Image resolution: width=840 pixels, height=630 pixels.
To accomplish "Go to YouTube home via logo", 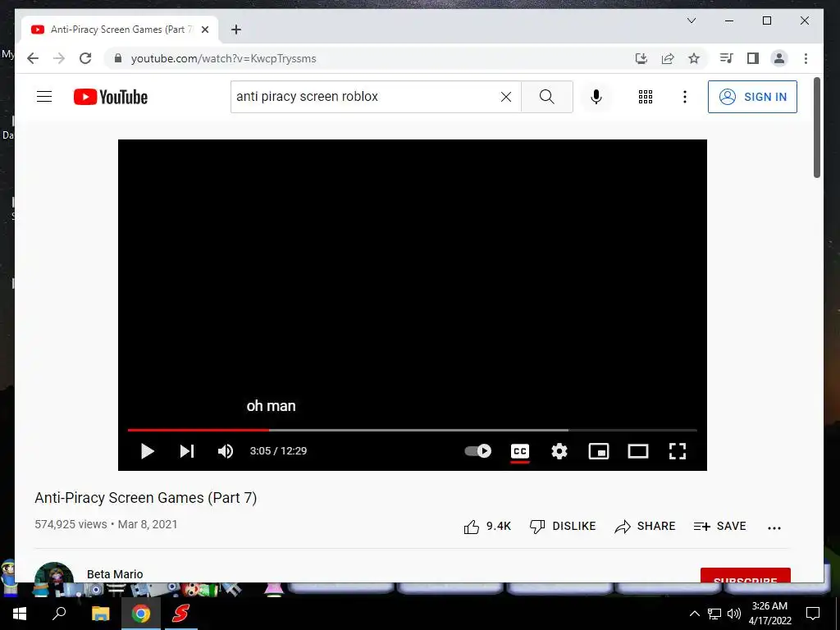I will coord(111,97).
